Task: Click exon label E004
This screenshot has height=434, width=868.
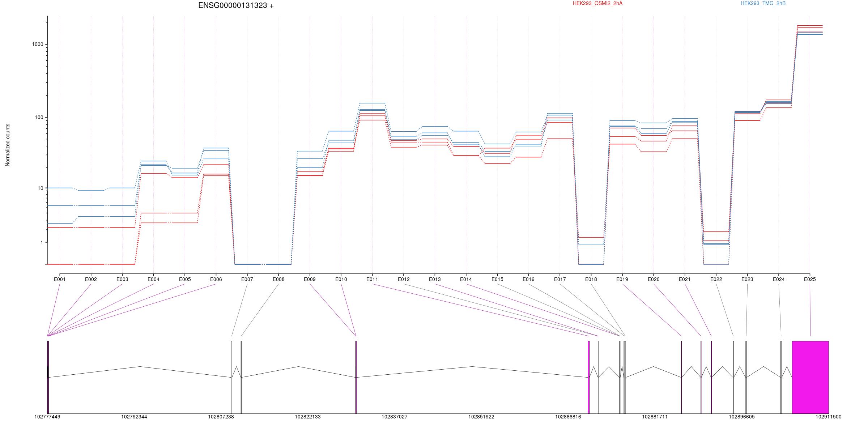Action: click(153, 279)
